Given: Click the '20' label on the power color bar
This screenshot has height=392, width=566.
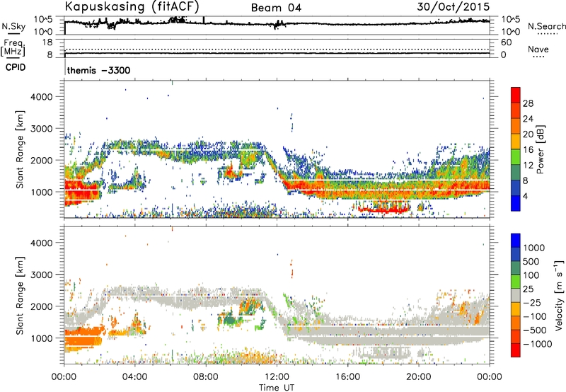Looking at the screenshot, I should click(528, 134).
